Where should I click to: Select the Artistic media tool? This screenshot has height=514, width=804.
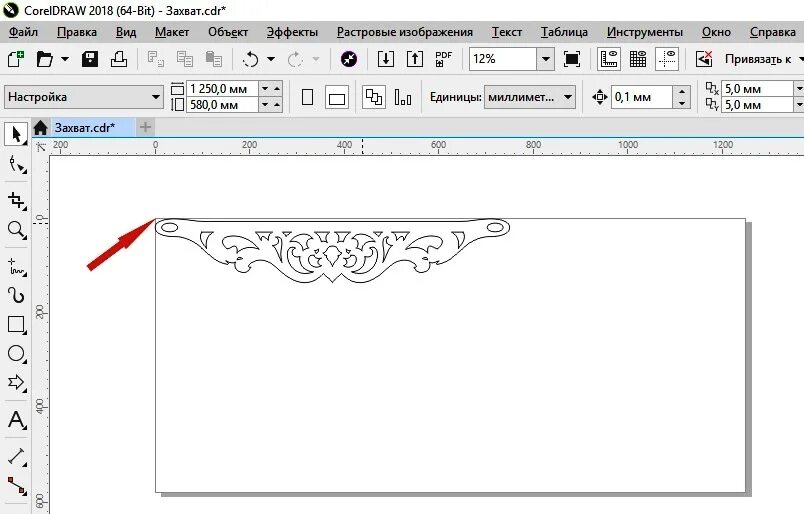(x=16, y=295)
